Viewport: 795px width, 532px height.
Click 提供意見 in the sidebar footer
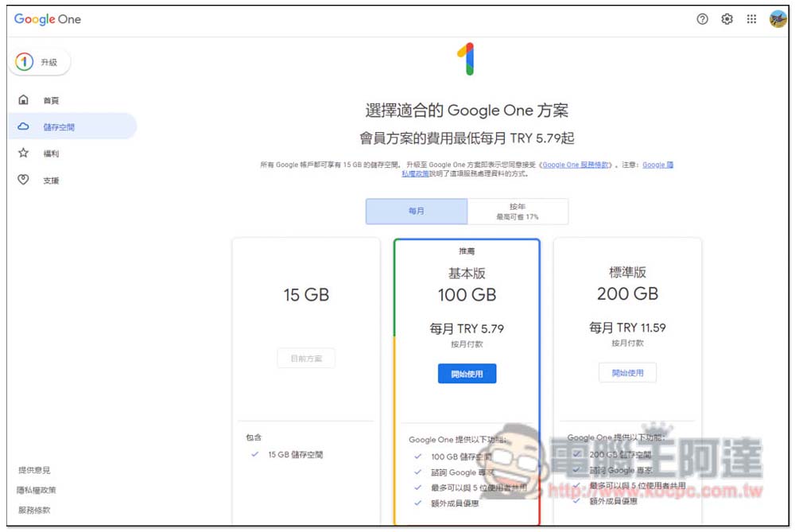point(34,470)
